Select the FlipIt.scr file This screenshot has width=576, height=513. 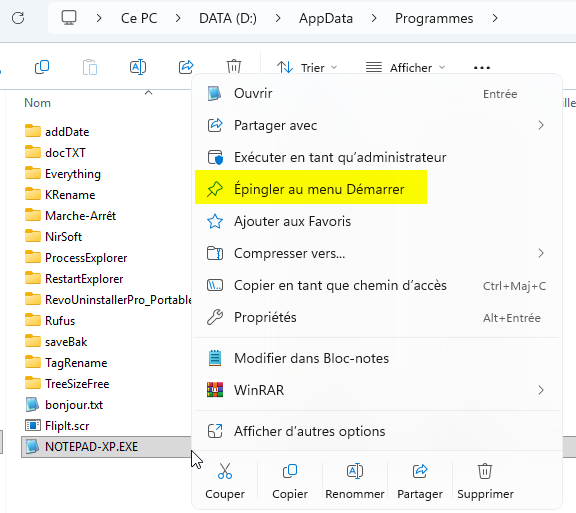pos(57,426)
